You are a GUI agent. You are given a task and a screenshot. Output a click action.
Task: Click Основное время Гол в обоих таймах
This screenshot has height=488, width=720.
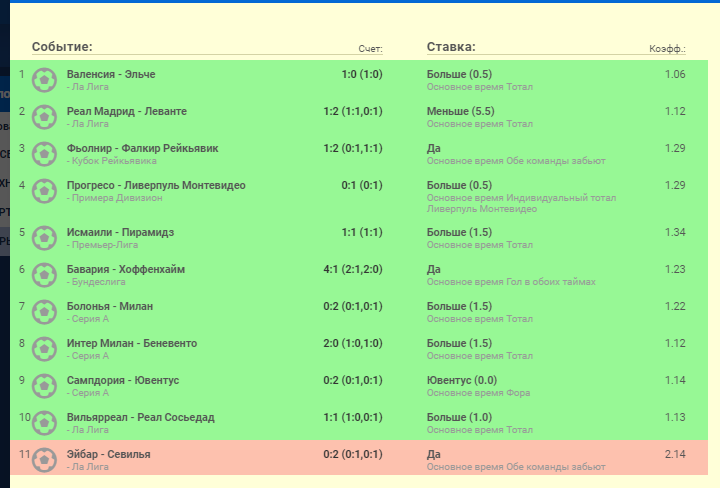[x=511, y=282]
